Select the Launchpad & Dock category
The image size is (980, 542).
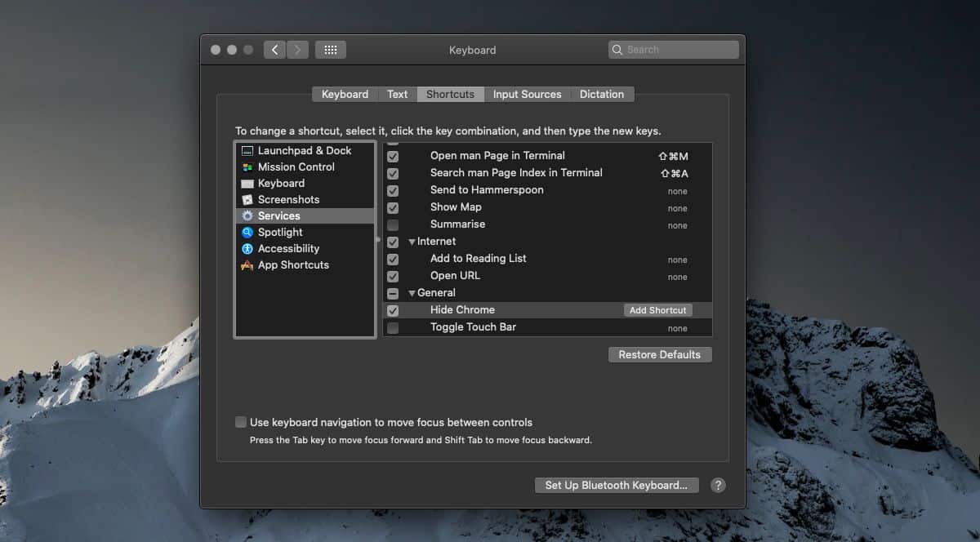(305, 151)
